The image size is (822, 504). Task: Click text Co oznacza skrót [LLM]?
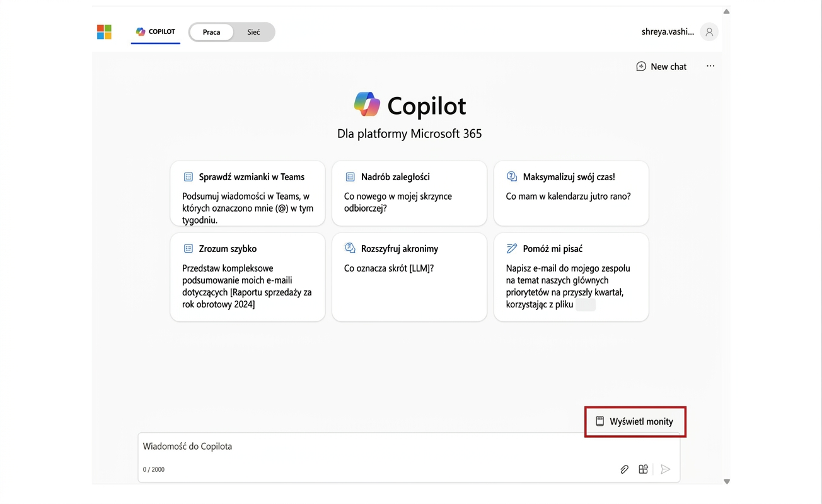coord(389,268)
